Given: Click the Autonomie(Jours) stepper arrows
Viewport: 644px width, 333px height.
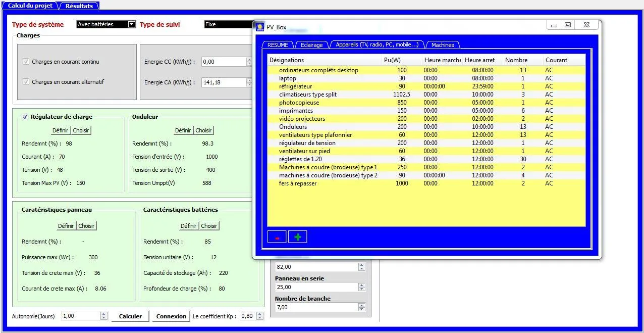Looking at the screenshot, I should [104, 316].
